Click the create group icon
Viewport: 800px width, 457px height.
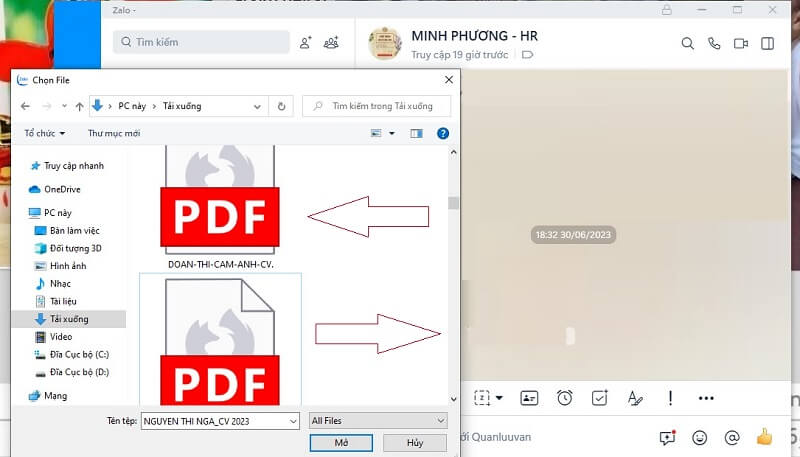pos(332,43)
